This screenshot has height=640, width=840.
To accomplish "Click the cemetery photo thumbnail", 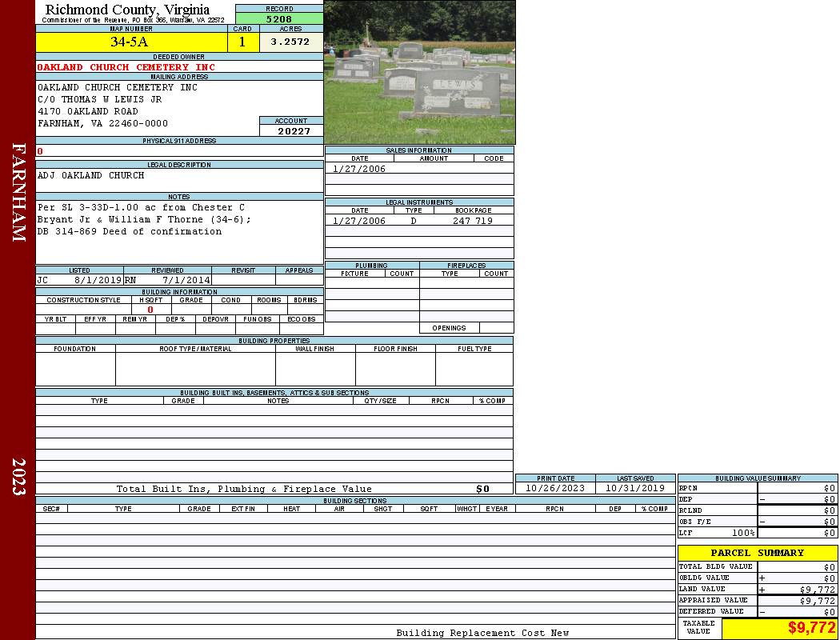I will (419, 72).
